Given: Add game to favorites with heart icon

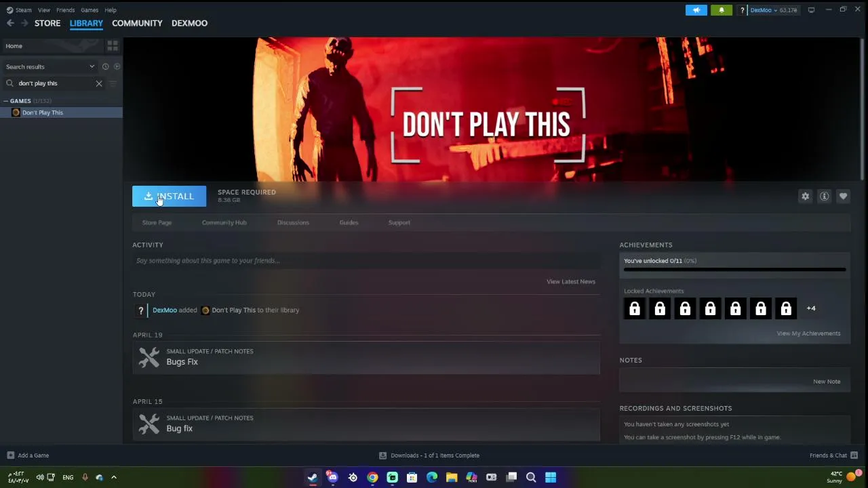Looking at the screenshot, I should [x=843, y=197].
